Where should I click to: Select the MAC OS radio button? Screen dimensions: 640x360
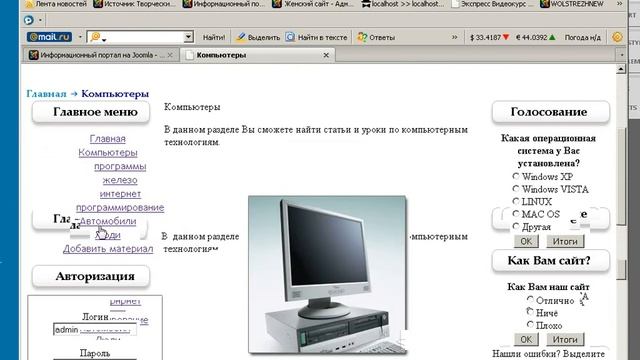pos(516,213)
